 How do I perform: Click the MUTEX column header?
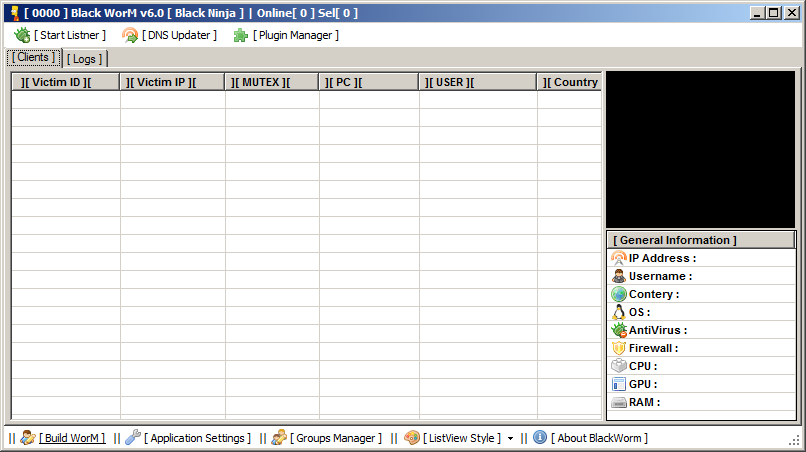click(271, 82)
